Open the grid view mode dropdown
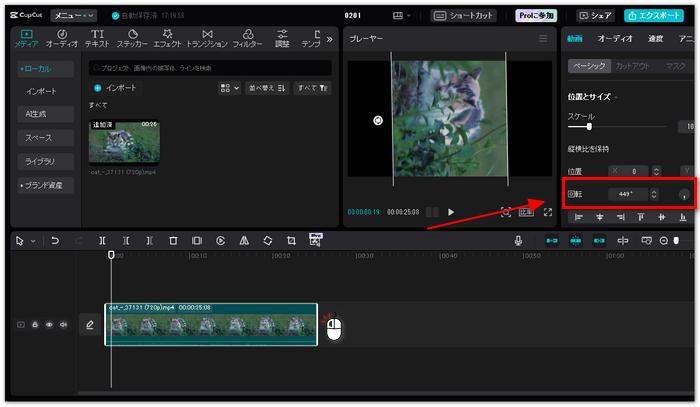 click(229, 88)
